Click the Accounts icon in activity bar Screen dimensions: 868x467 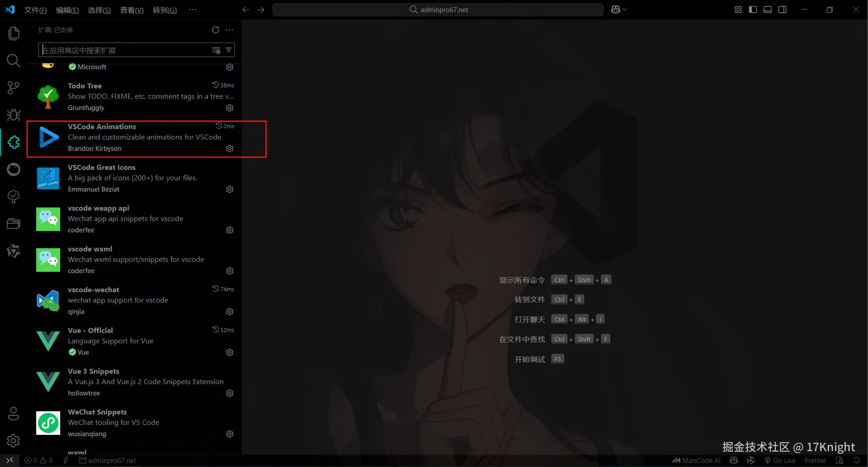pyautogui.click(x=13, y=413)
